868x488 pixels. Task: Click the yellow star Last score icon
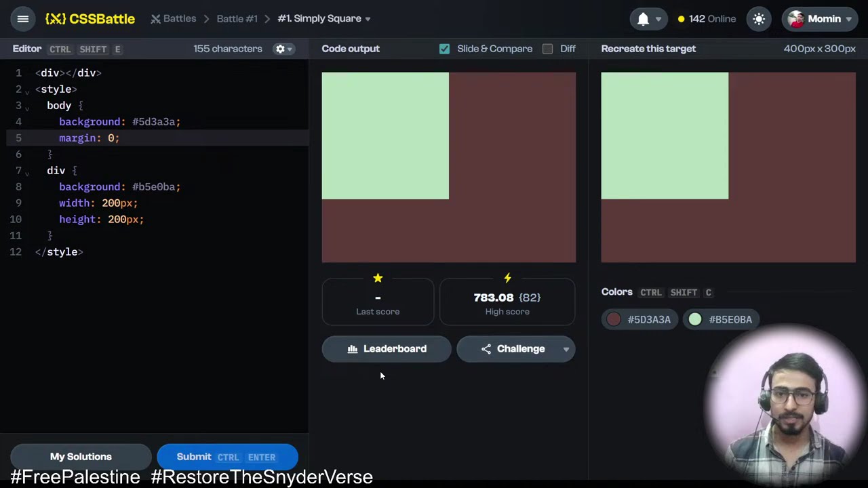point(378,278)
